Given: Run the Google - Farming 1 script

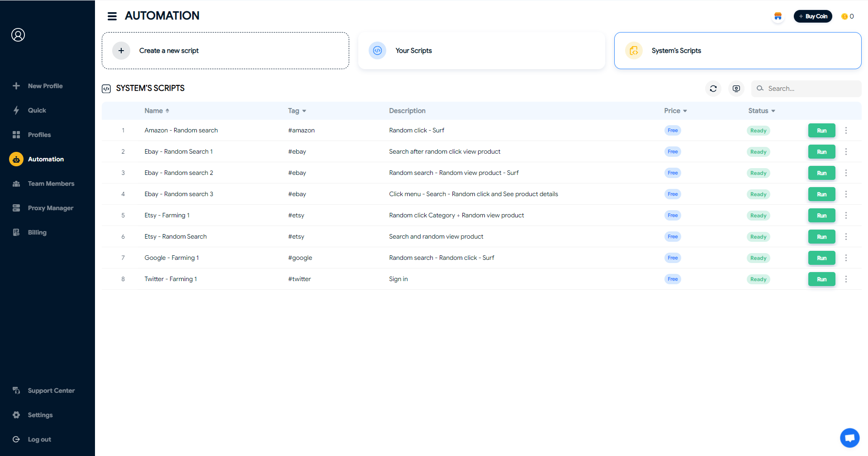Looking at the screenshot, I should click(822, 258).
